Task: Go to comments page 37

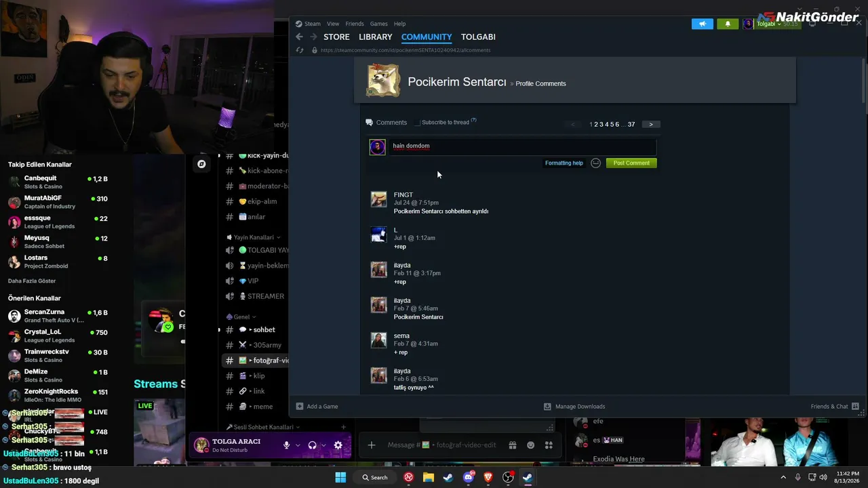Action: (x=631, y=124)
